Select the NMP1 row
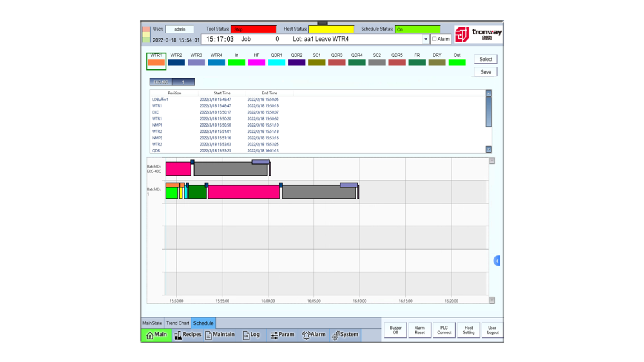 pyautogui.click(x=318, y=125)
